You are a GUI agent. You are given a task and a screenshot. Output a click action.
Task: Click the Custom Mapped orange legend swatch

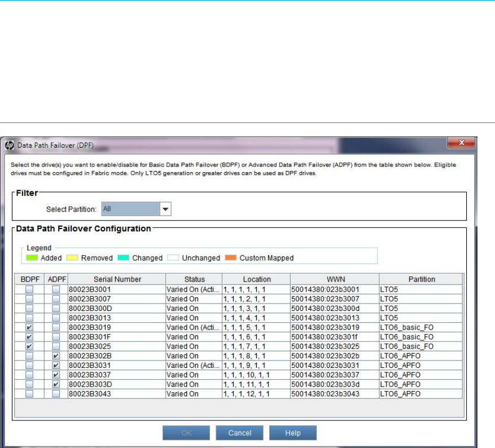pos(229,258)
